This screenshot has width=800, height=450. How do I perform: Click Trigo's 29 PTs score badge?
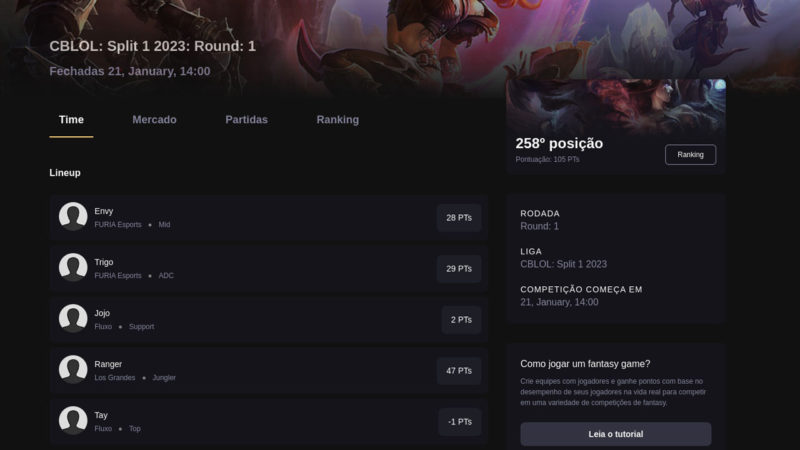[x=459, y=268]
